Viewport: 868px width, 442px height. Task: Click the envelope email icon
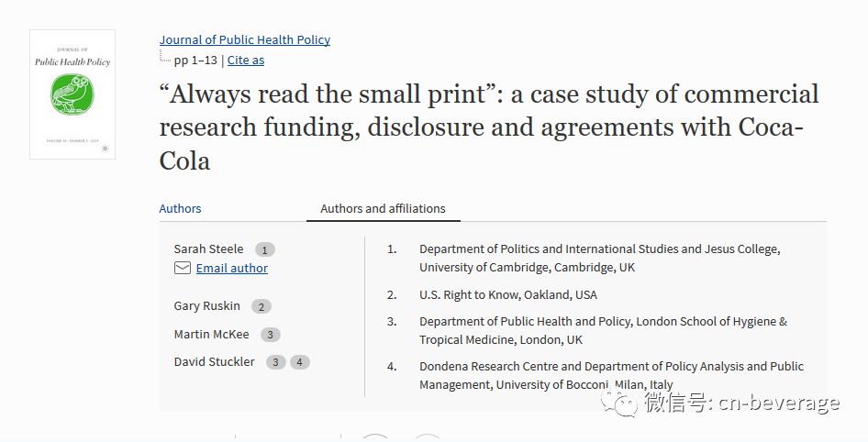[x=182, y=269]
